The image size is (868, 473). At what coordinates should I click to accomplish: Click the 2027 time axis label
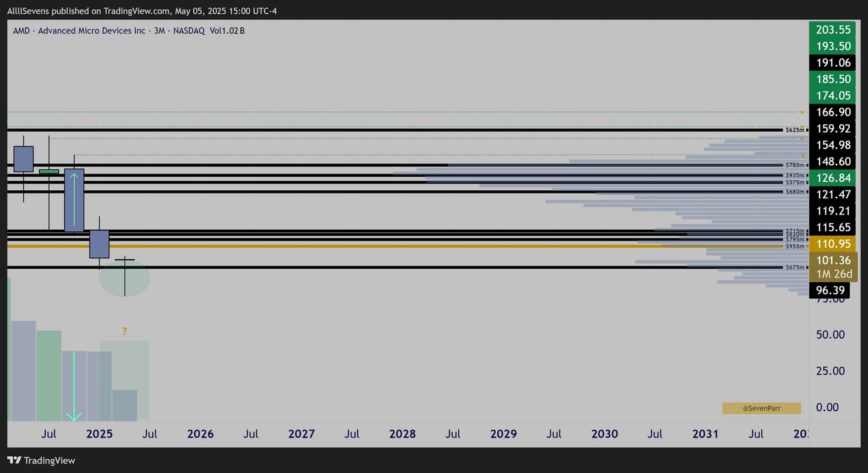tap(302, 434)
